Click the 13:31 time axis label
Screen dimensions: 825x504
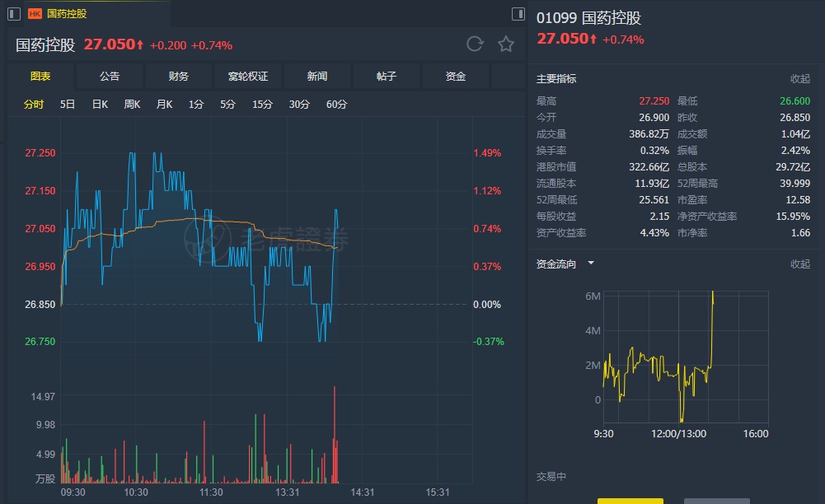(x=287, y=492)
